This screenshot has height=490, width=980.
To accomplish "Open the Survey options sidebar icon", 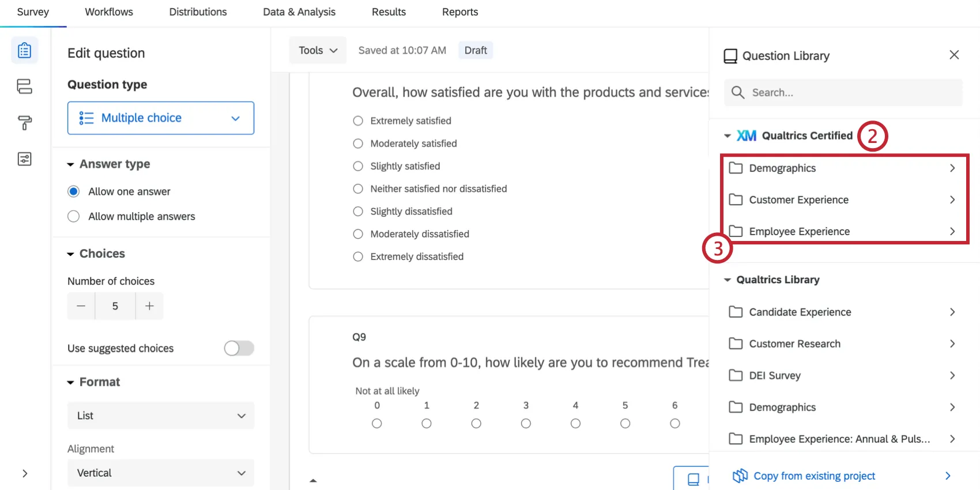I will click(24, 159).
